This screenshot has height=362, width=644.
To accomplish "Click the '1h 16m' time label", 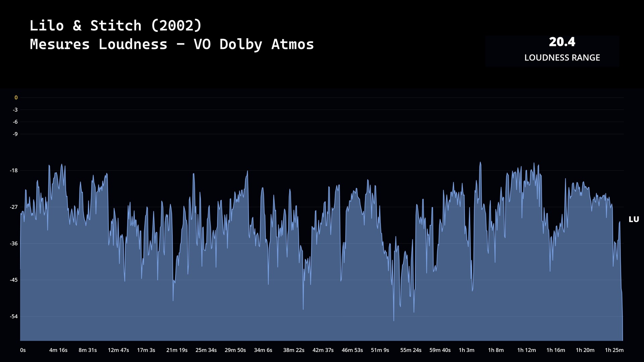I will tap(556, 350).
